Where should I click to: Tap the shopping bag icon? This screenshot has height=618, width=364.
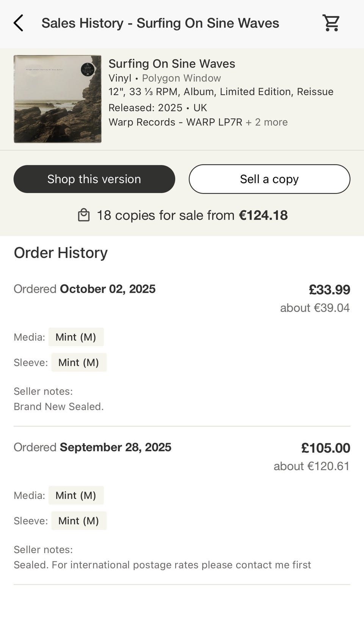click(x=83, y=215)
